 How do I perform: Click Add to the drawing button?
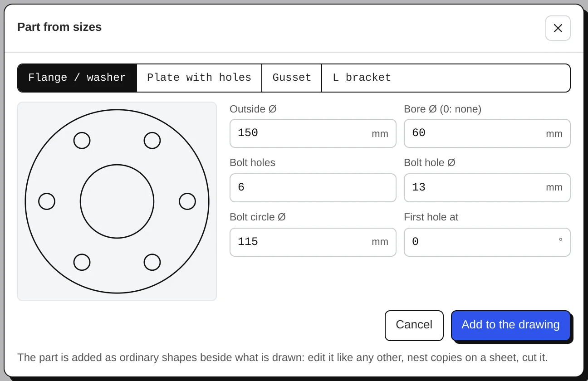click(x=510, y=325)
